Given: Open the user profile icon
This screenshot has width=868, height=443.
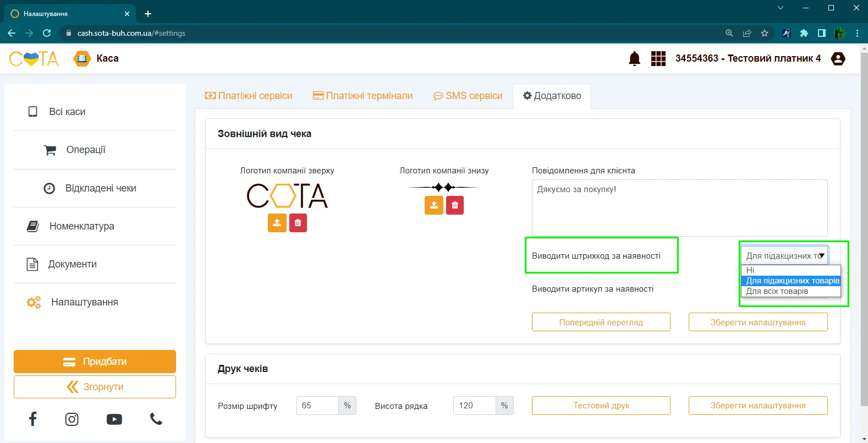Looking at the screenshot, I should 838,58.
